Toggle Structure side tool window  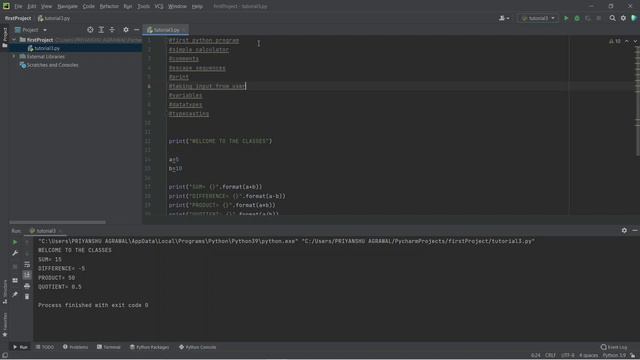pos(5,291)
